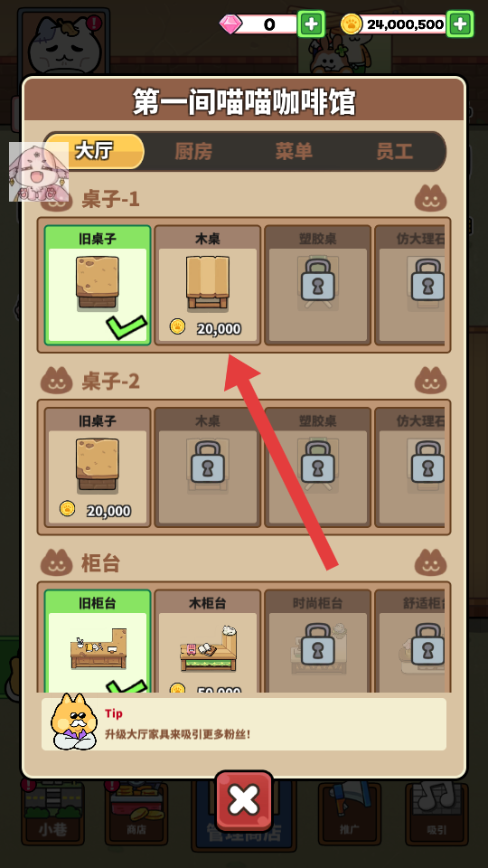Select the equipped 旧桌子 in 桌子-1
The image size is (488, 868).
click(x=98, y=285)
